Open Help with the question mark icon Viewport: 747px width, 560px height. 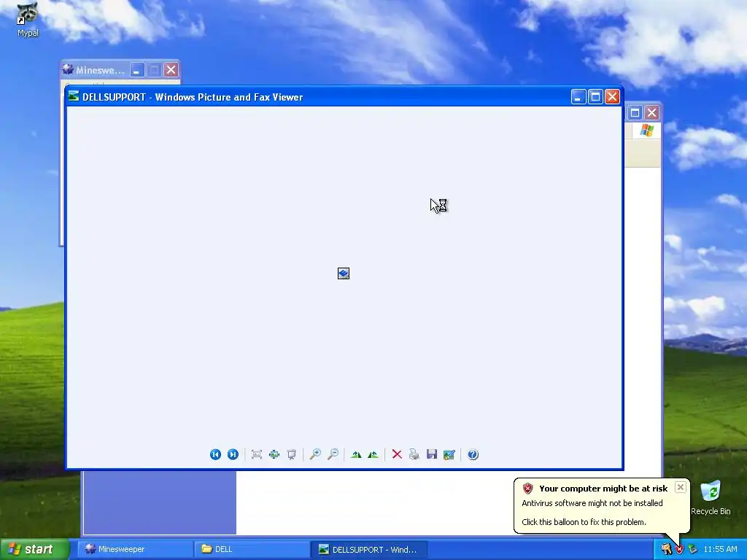[473, 454]
